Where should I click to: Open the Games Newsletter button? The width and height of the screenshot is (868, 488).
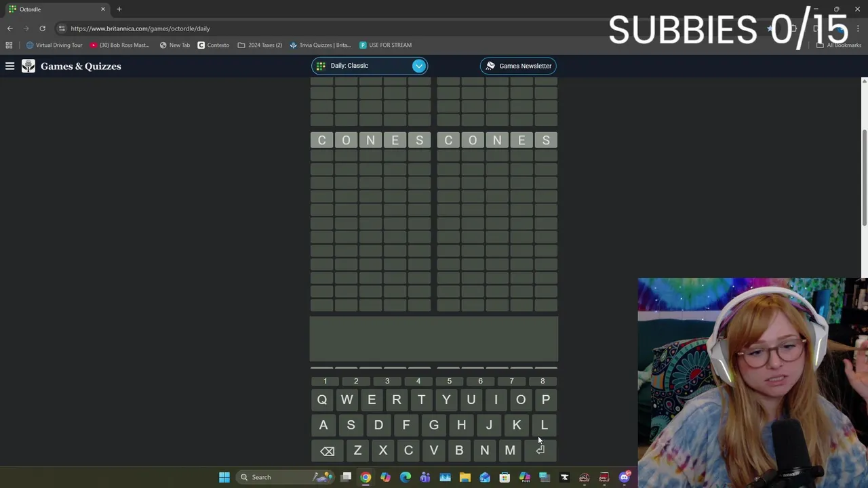click(519, 66)
